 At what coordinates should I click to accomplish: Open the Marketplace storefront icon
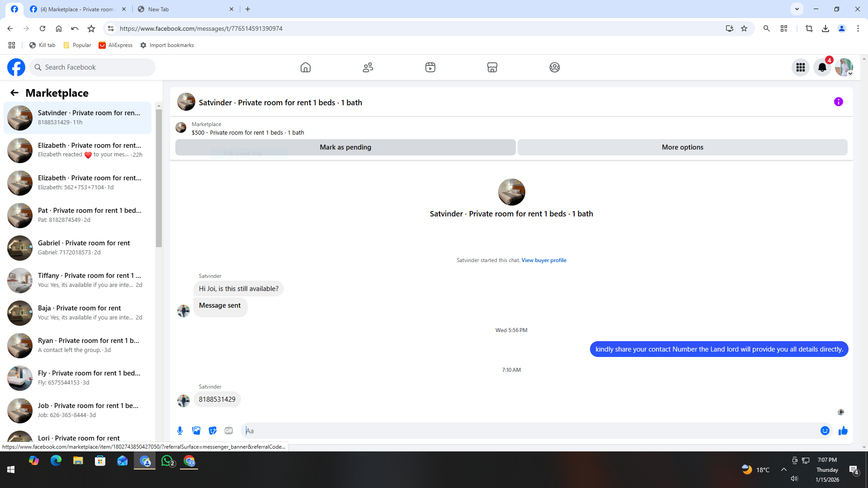pos(492,67)
